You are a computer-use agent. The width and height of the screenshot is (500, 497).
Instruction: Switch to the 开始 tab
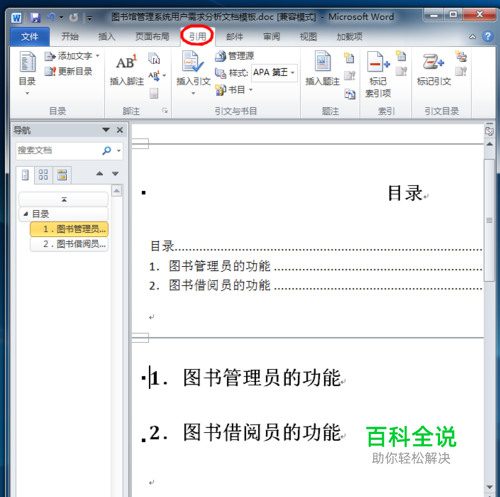tap(70, 36)
